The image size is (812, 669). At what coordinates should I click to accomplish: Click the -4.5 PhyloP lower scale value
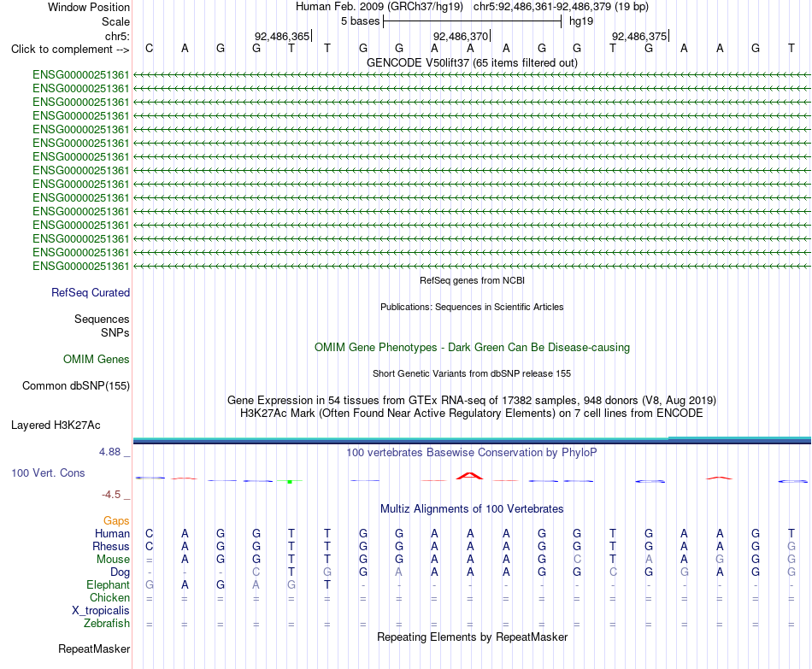111,495
